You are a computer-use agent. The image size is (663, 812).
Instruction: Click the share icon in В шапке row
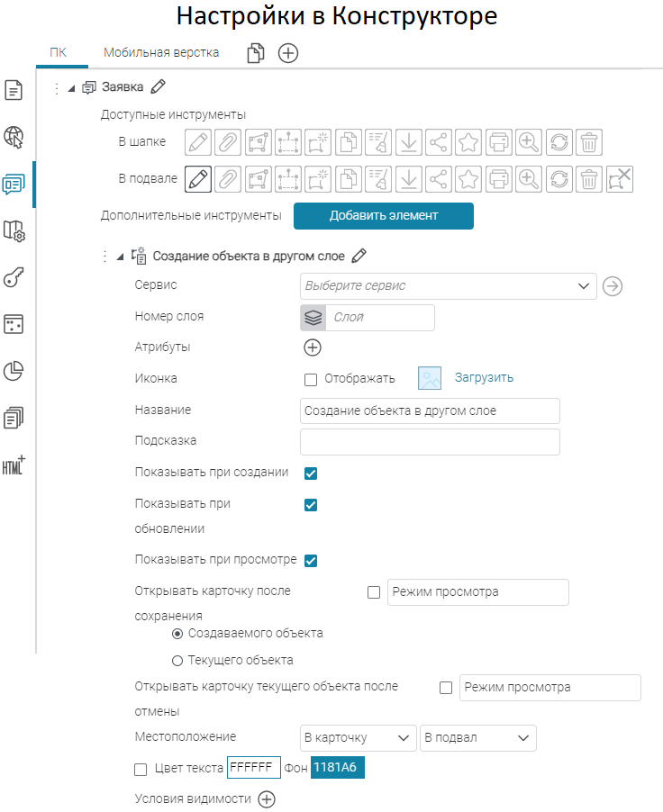click(x=439, y=142)
